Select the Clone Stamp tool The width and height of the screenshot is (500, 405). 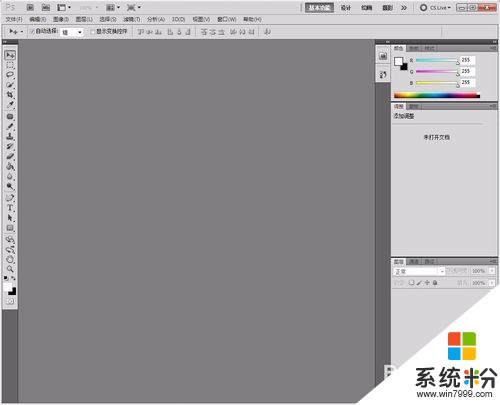pyautogui.click(x=10, y=136)
